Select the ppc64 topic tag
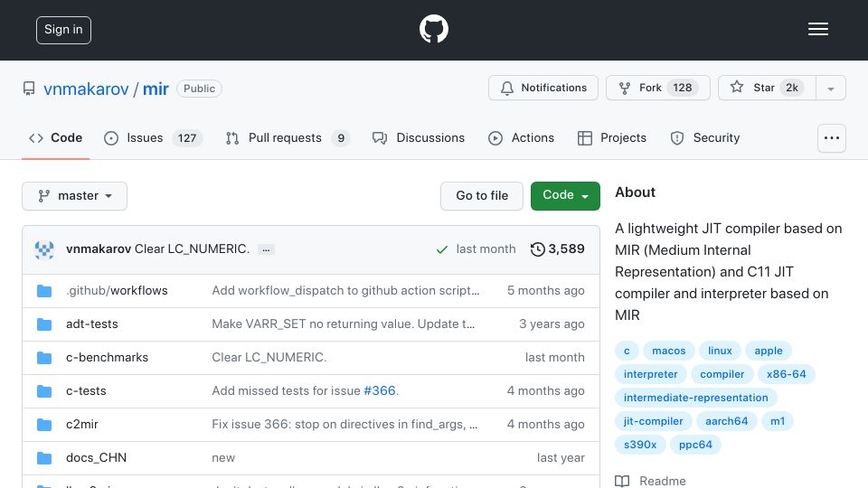868x488 pixels. tap(695, 445)
